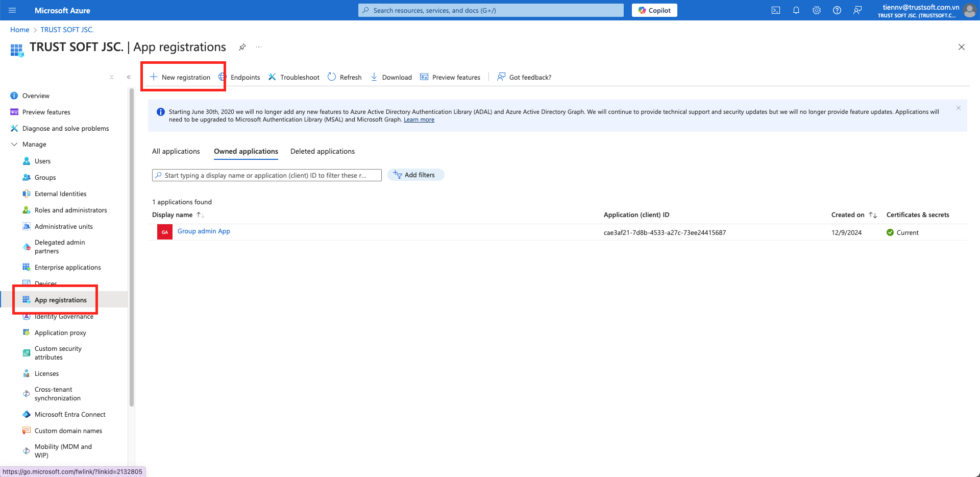The height and width of the screenshot is (477, 980).
Task: Switch to the All applications tab
Action: [176, 151]
